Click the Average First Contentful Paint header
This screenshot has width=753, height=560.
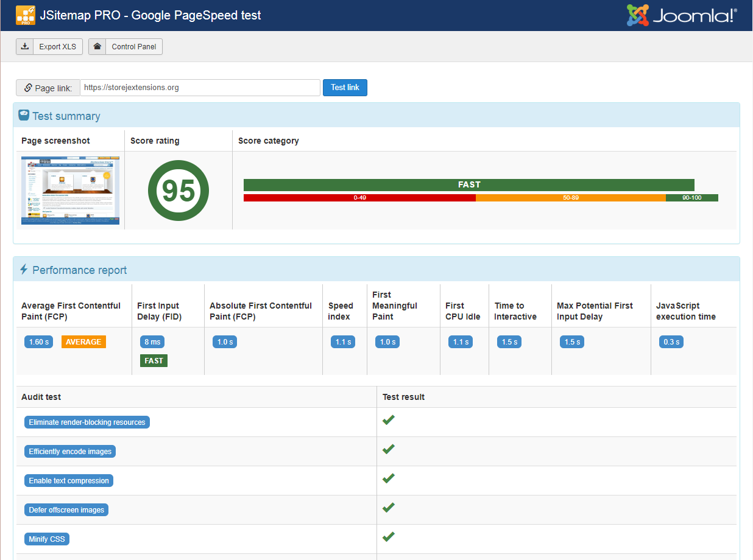[x=71, y=311]
